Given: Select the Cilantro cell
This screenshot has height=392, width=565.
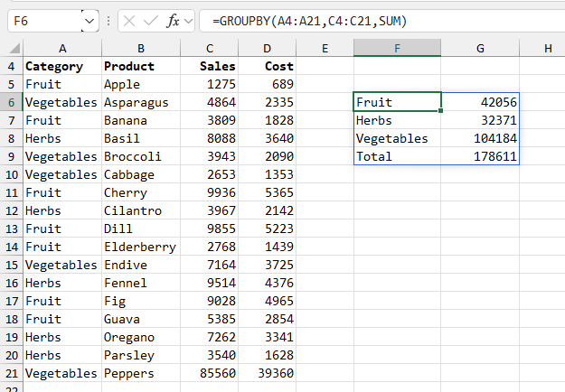Looking at the screenshot, I should point(141,210).
